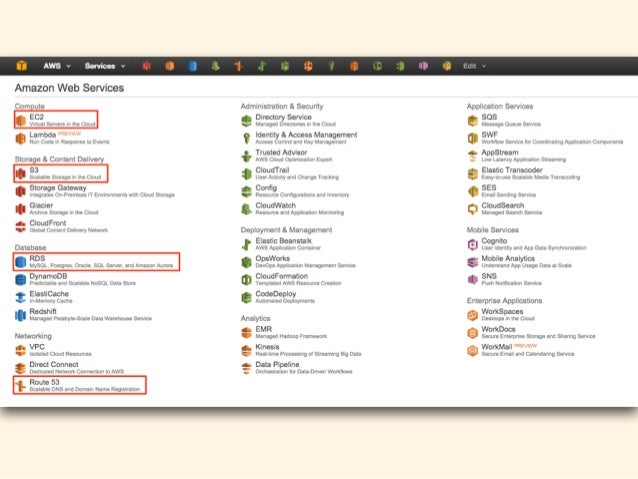The width and height of the screenshot is (638, 479).
Task: Open the SWF service link
Action: pos(489,134)
